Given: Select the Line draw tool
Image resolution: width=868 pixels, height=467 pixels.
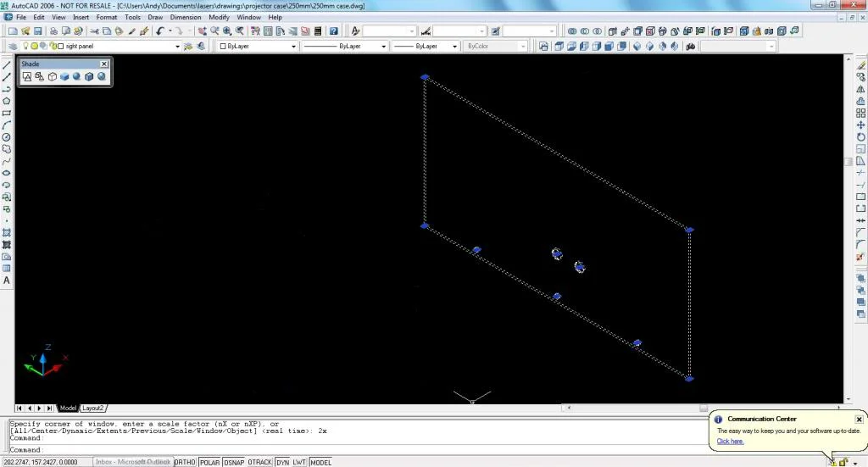Looking at the screenshot, I should tap(7, 65).
